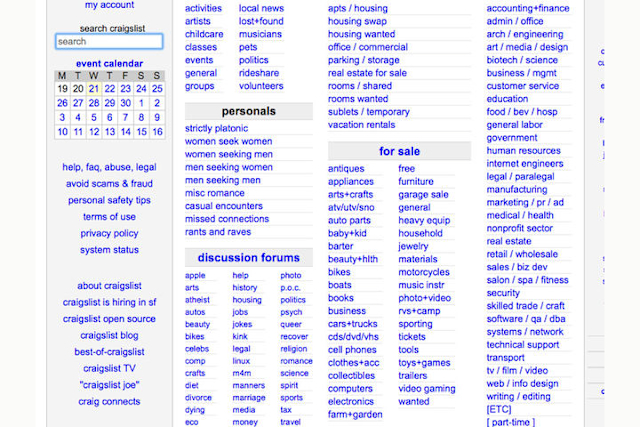Screen dimensions: 640x427
Task: Open the craigslist blog link
Action: pos(109,336)
